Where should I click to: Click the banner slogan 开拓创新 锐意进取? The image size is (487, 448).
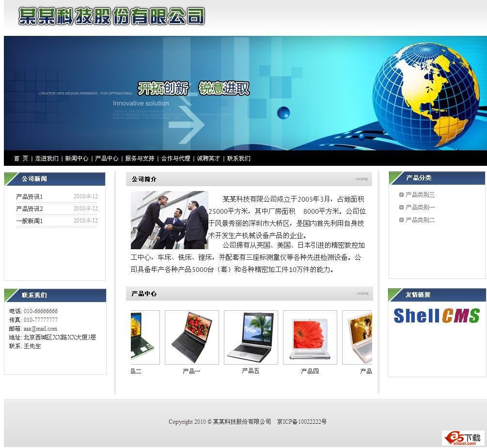pos(193,88)
